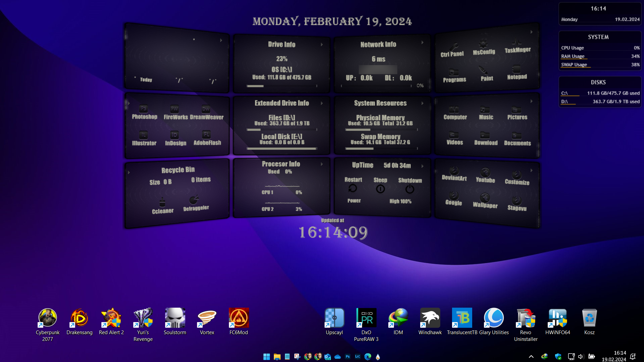Open the hidden icons tray chevron
This screenshot has width=644, height=362.
click(531, 357)
